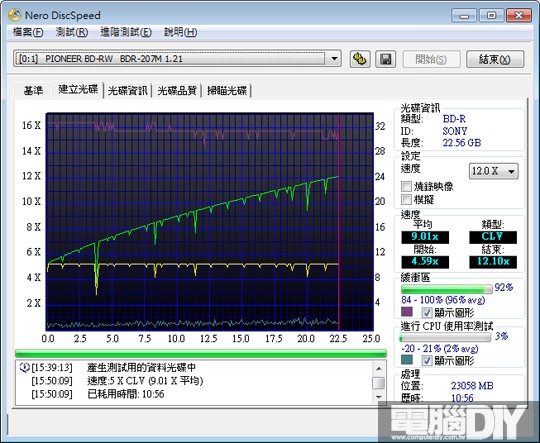
Task: Click the CPU usage percentage 3%
Action: (x=501, y=336)
